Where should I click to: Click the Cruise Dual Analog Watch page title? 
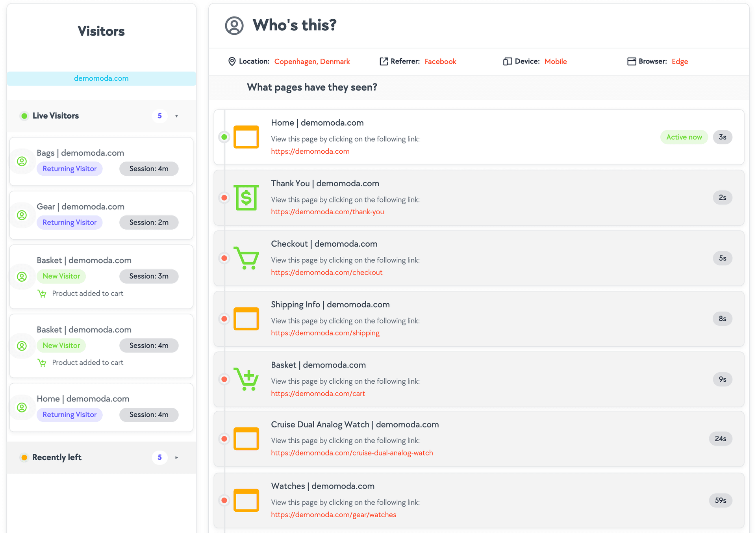tap(355, 424)
